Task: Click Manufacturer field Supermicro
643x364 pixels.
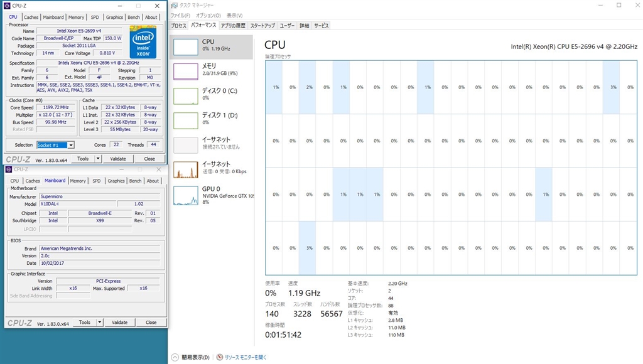Action: pyautogui.click(x=100, y=196)
